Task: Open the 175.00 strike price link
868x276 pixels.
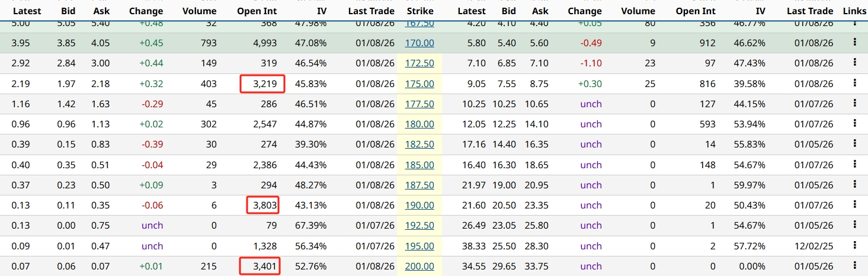Action: pos(419,84)
